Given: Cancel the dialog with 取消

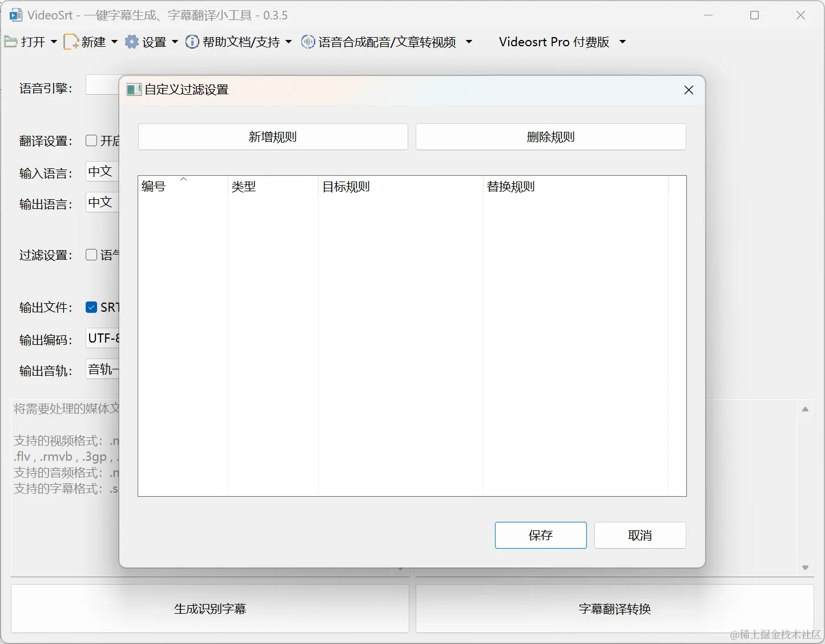Looking at the screenshot, I should pyautogui.click(x=640, y=536).
